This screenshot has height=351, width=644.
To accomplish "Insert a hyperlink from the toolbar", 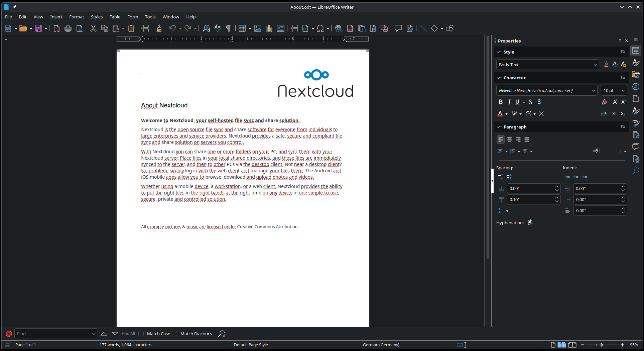I will [x=339, y=28].
